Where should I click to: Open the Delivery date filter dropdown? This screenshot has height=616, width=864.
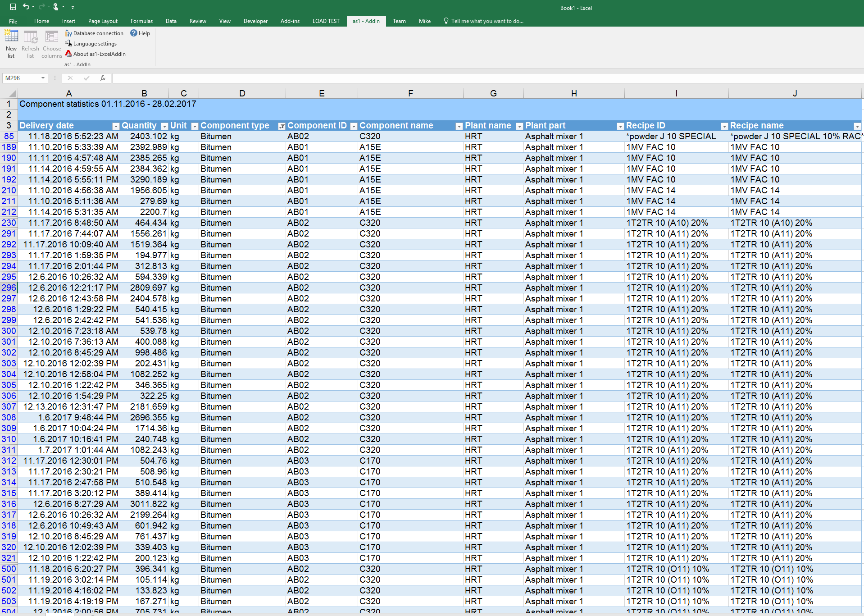pyautogui.click(x=116, y=126)
